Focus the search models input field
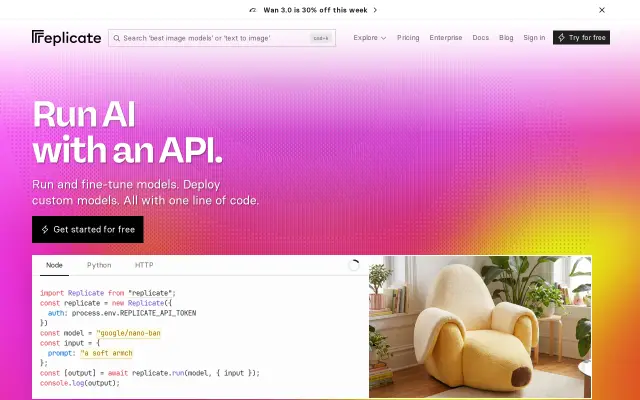 (222, 38)
